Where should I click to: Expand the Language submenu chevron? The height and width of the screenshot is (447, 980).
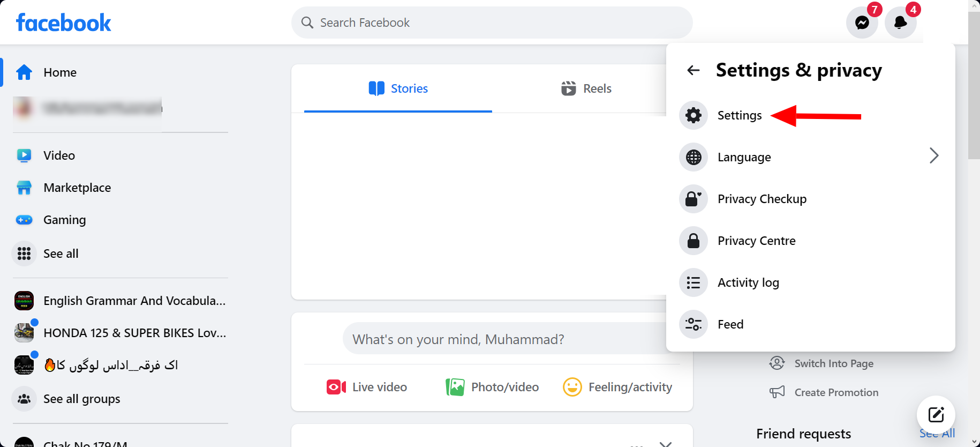click(934, 156)
